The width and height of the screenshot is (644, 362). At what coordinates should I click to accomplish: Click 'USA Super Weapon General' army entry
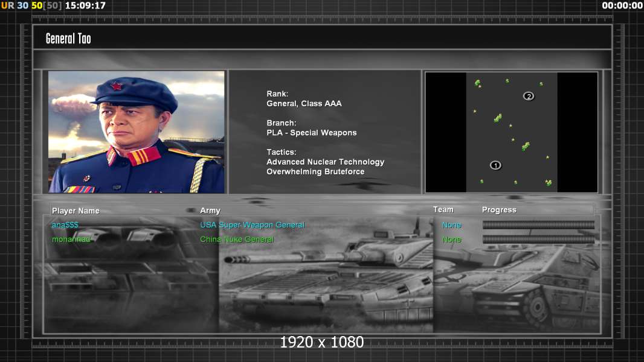tap(252, 225)
